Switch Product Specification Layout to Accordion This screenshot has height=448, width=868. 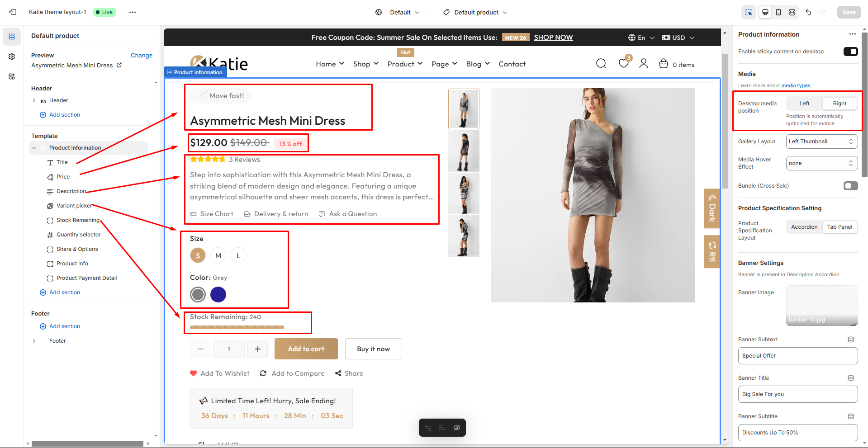(804, 226)
